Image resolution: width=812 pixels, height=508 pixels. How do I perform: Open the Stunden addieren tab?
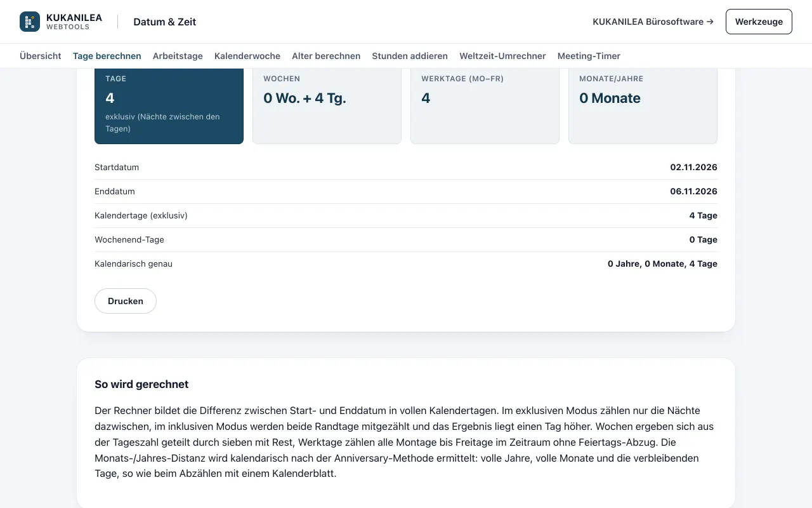pyautogui.click(x=410, y=56)
